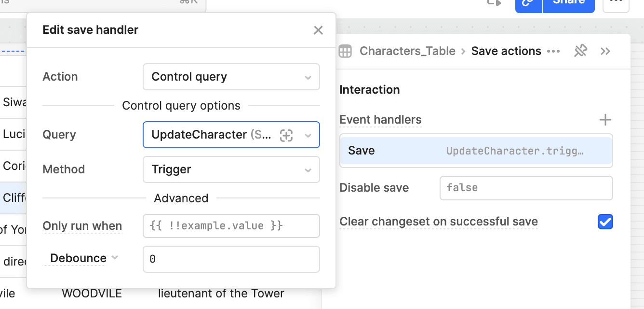Focus the Only run when field
The image size is (644, 309).
231,226
